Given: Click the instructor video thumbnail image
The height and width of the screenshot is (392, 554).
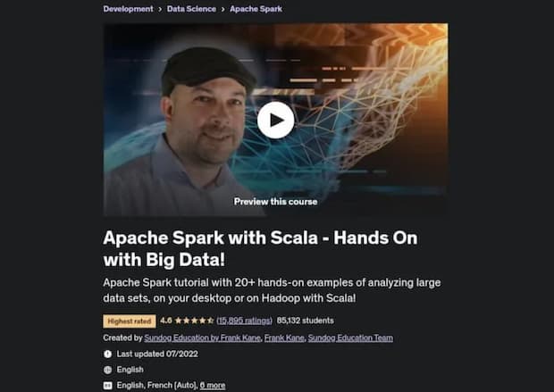Looking at the screenshot, I should point(275,120).
